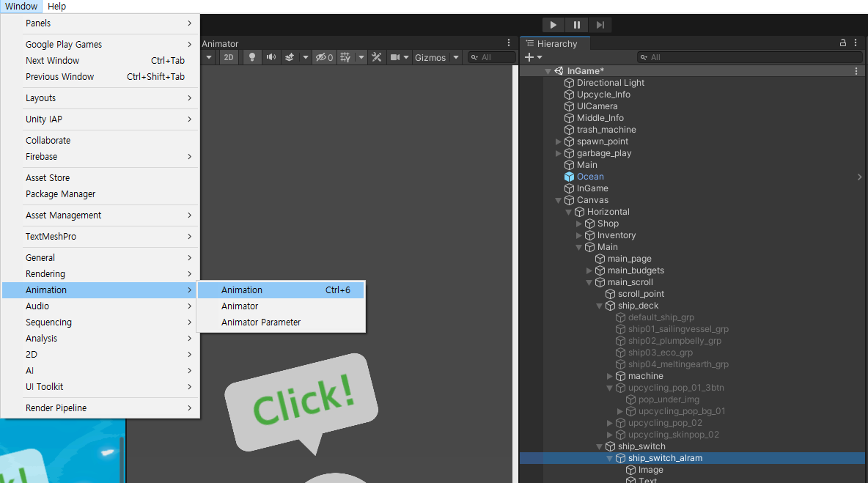Open Hierarchy panel options menu
Image resolution: width=868 pixels, height=483 pixels.
click(x=856, y=43)
